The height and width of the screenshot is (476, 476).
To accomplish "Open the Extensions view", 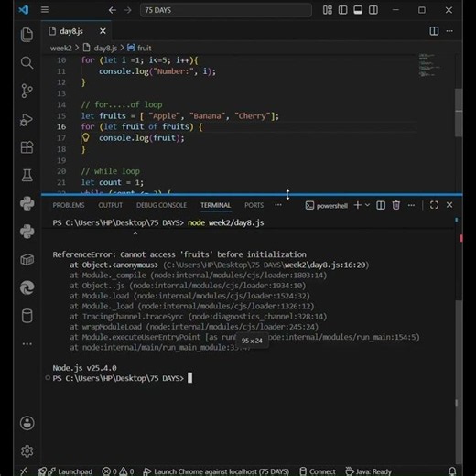I will 27,147.
